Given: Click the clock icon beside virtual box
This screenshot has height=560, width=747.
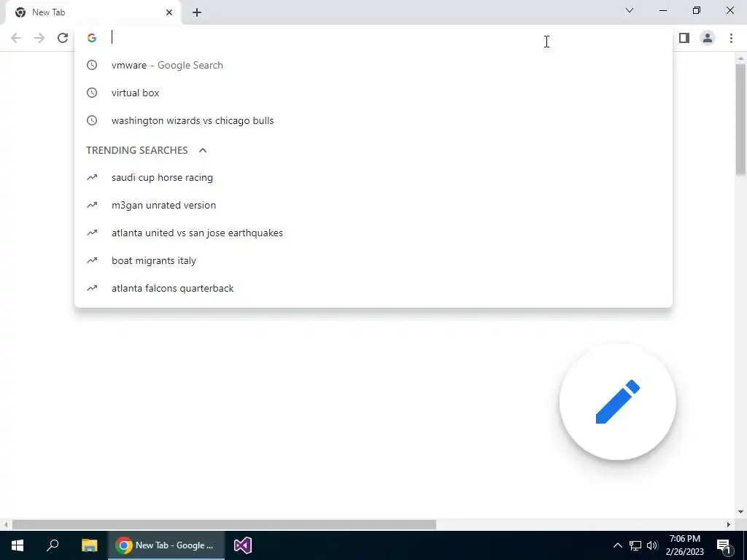Looking at the screenshot, I should coord(92,93).
